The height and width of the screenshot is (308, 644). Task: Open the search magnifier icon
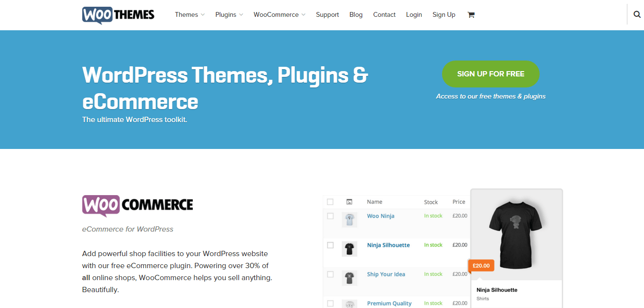tap(637, 14)
